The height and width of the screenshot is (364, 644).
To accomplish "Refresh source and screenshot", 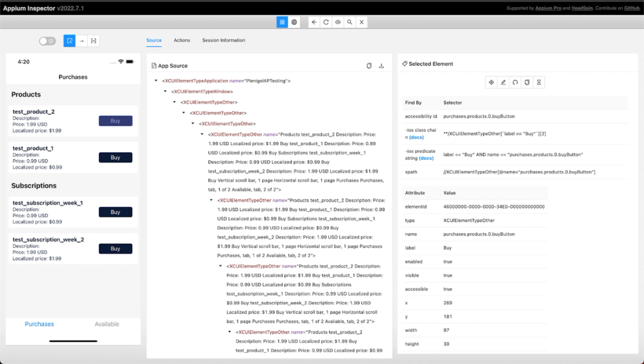I will 326,22.
